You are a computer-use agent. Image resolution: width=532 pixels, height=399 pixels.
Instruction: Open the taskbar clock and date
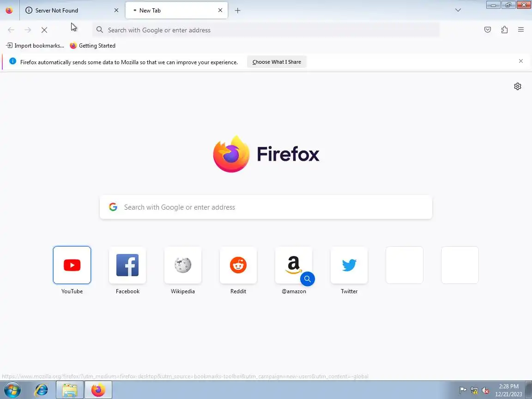tap(508, 390)
